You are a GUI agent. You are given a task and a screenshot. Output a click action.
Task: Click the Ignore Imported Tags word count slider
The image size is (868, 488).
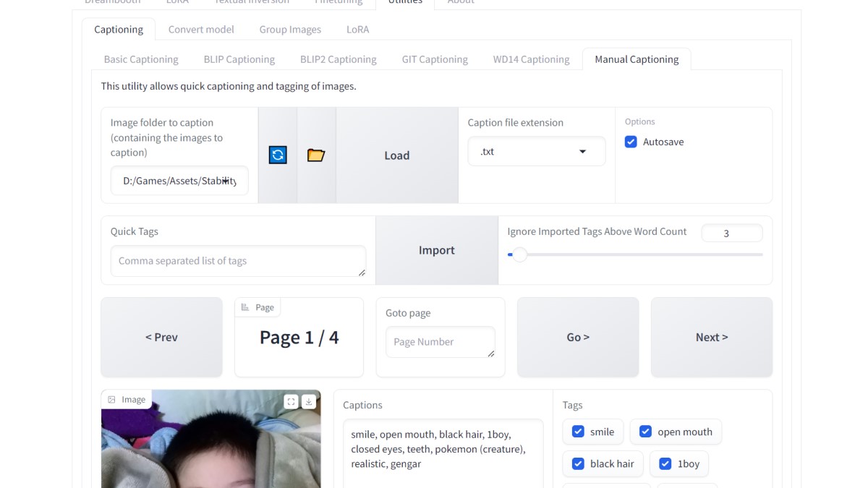[x=635, y=254]
